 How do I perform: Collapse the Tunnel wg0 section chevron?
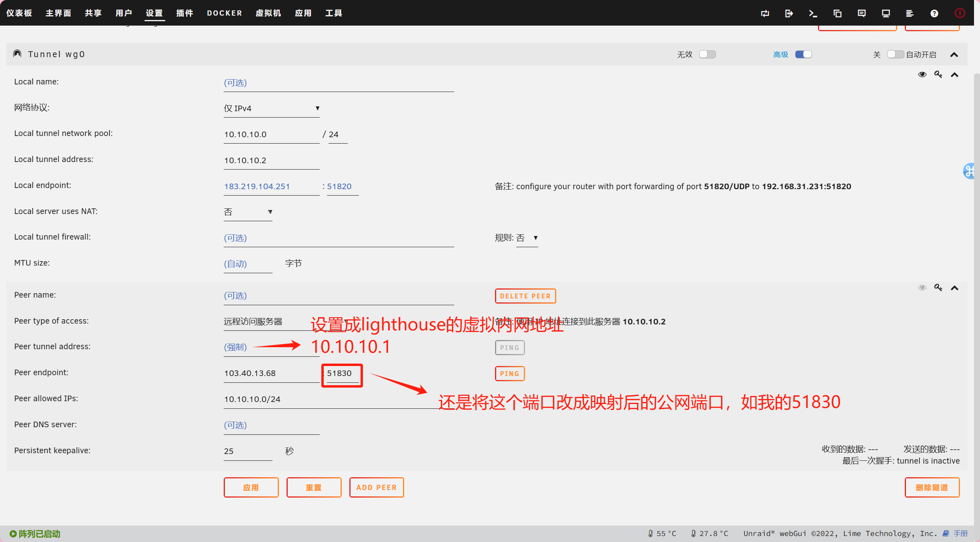[x=954, y=55]
